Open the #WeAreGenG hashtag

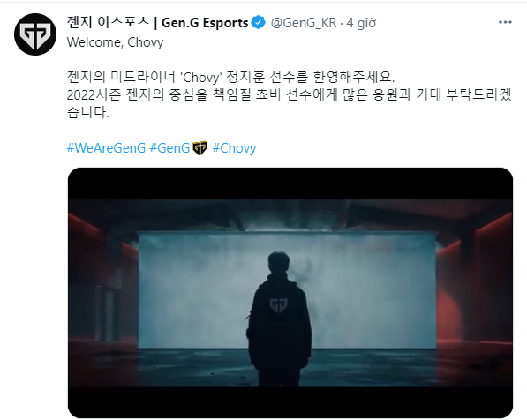[106, 148]
